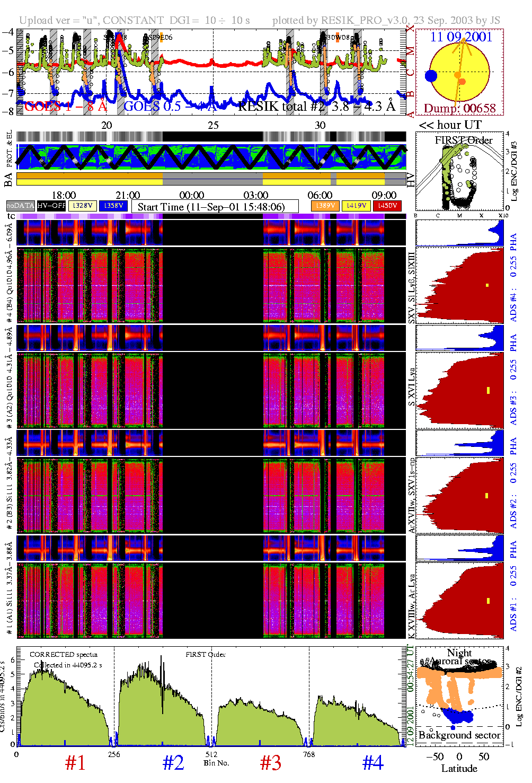Click the Background sector label
Viewport: 532px width, 783px height.
pyautogui.click(x=459, y=735)
